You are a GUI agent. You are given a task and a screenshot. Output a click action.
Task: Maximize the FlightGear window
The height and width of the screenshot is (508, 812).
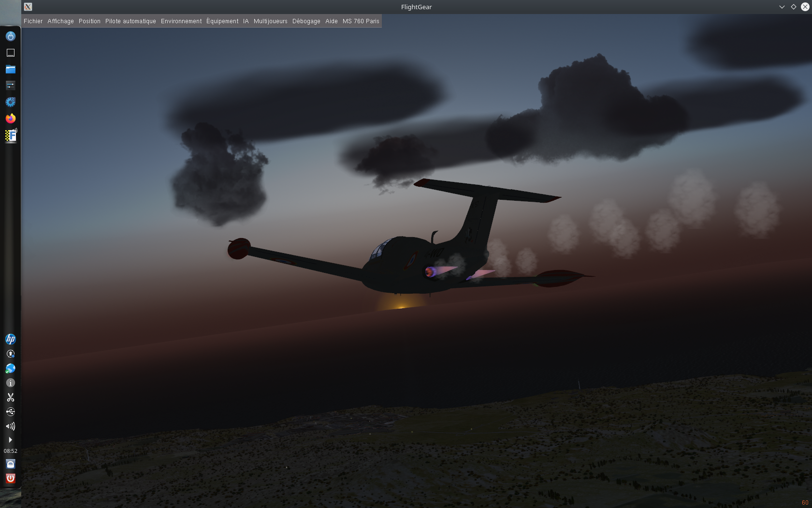point(793,7)
